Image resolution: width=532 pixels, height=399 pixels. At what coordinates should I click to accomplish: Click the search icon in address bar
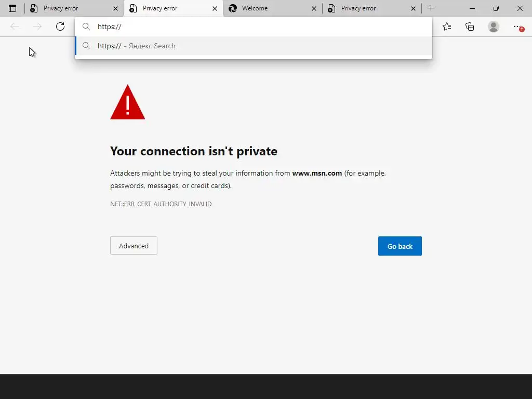pyautogui.click(x=86, y=26)
